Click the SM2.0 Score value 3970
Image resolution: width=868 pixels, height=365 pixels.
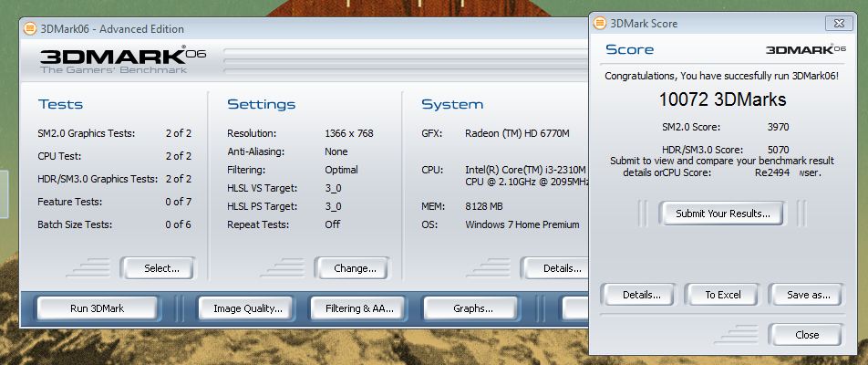click(x=778, y=127)
